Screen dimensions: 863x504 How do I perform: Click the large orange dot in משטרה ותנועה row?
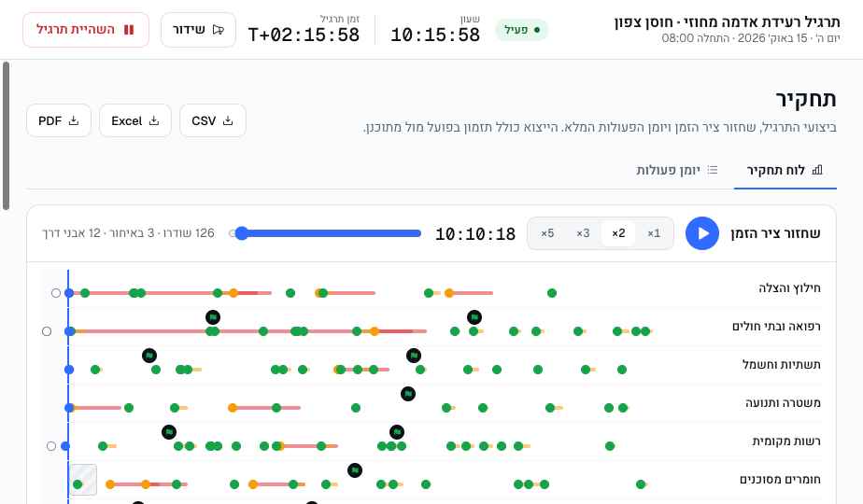click(x=233, y=408)
